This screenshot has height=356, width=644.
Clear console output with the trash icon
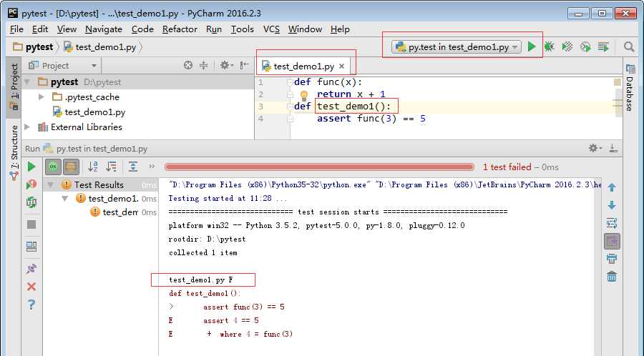(x=612, y=277)
